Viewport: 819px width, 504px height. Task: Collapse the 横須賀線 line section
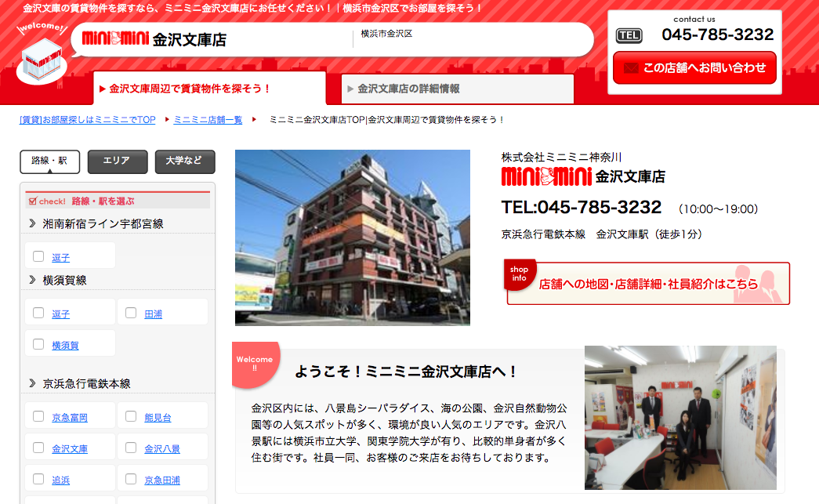tap(32, 280)
